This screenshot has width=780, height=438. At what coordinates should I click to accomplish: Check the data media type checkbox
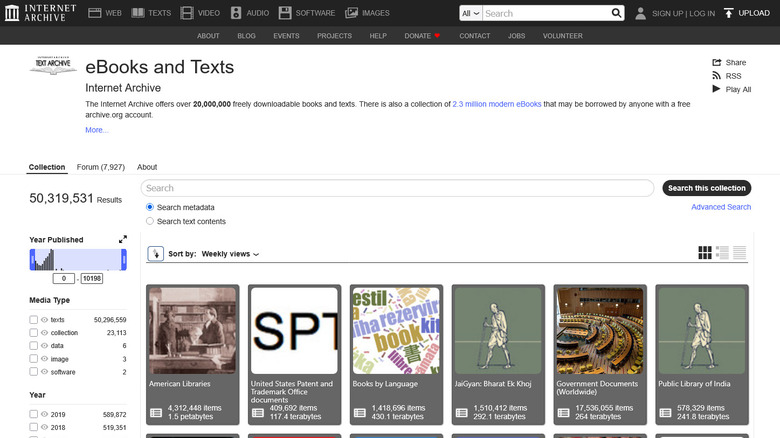pyautogui.click(x=33, y=345)
